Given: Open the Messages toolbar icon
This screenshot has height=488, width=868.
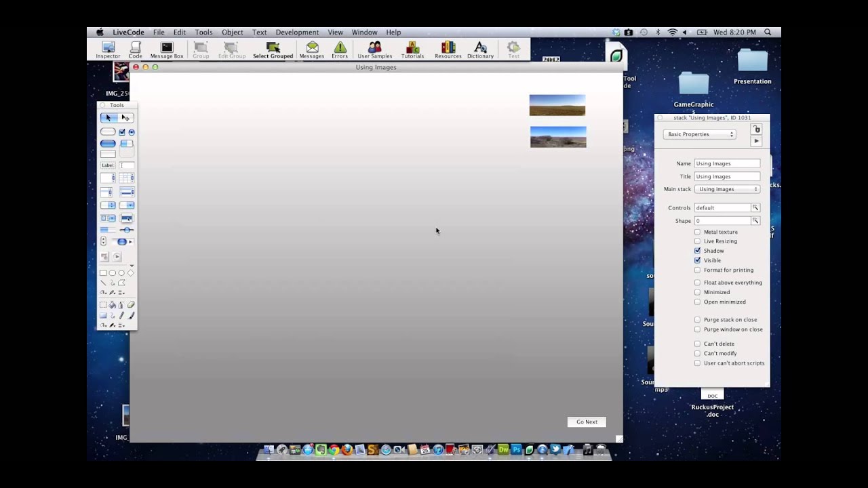Looking at the screenshot, I should tap(312, 49).
